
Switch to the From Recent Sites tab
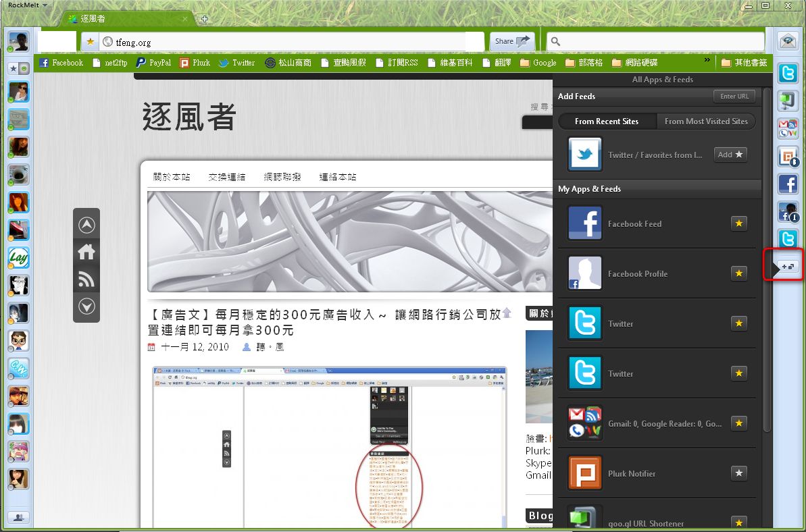[x=607, y=122]
